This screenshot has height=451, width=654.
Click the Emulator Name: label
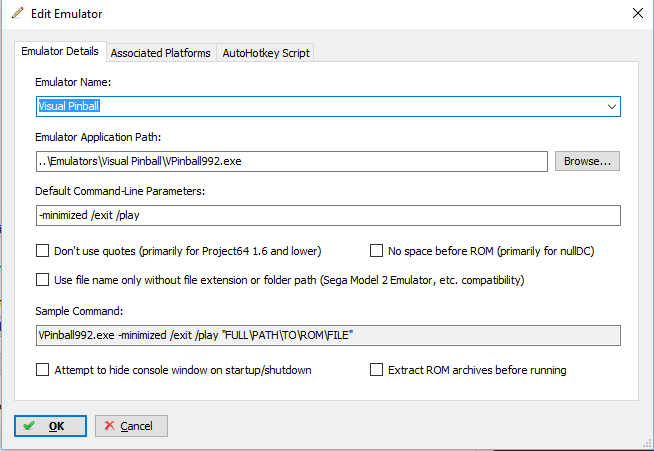(x=73, y=82)
